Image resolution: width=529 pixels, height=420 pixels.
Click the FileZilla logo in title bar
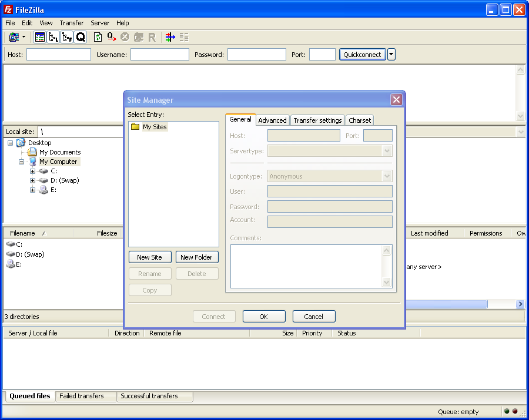click(x=8, y=10)
